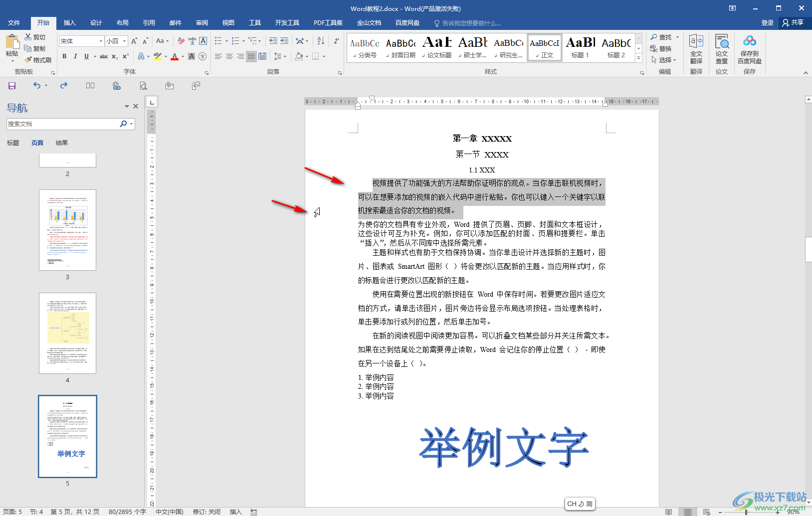Decrease paragraph indent
Image resolution: width=812 pixels, height=516 pixels.
click(273, 41)
